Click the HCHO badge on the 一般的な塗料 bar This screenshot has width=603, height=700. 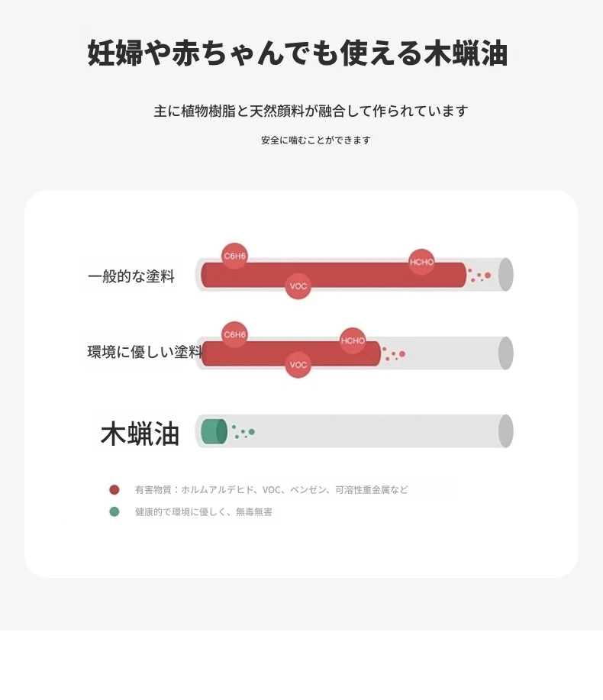tap(421, 262)
